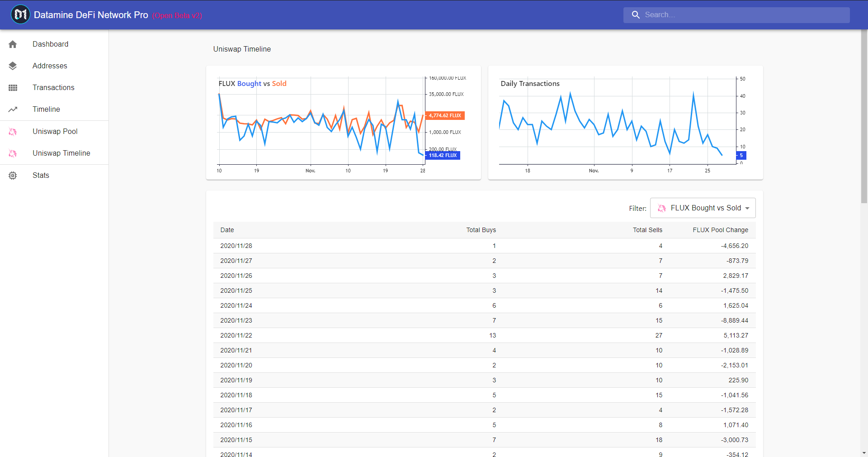Click the scrollbar down arrow
This screenshot has height=457, width=868.
[864, 453]
